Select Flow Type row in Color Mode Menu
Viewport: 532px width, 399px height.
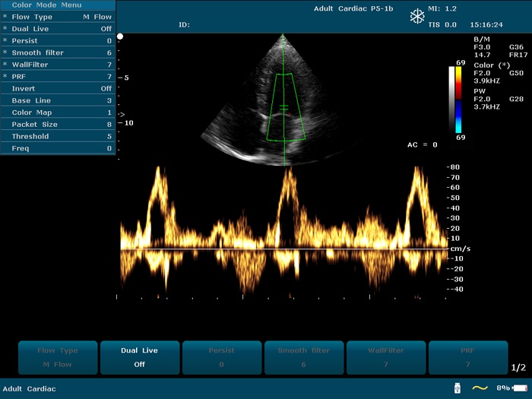58,17
